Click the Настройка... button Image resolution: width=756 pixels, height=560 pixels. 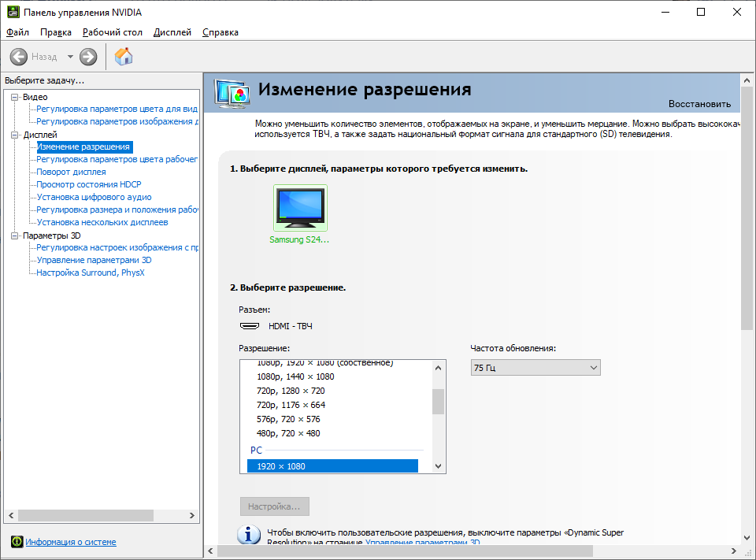click(x=274, y=506)
